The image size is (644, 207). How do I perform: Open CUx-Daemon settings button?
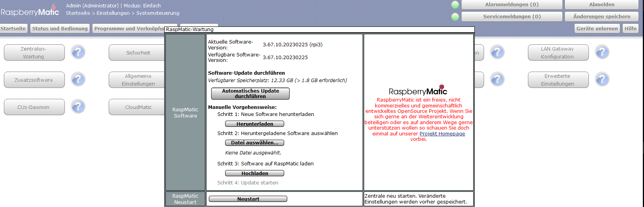pos(34,107)
